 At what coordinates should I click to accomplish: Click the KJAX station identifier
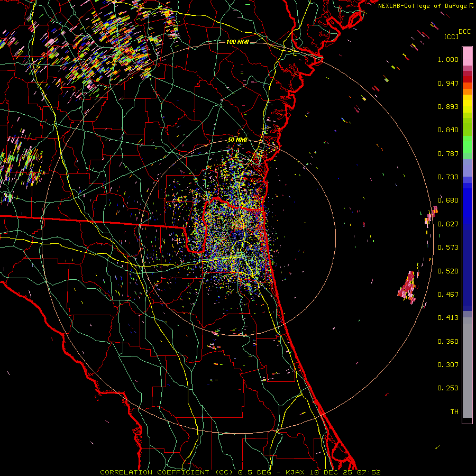295,472
